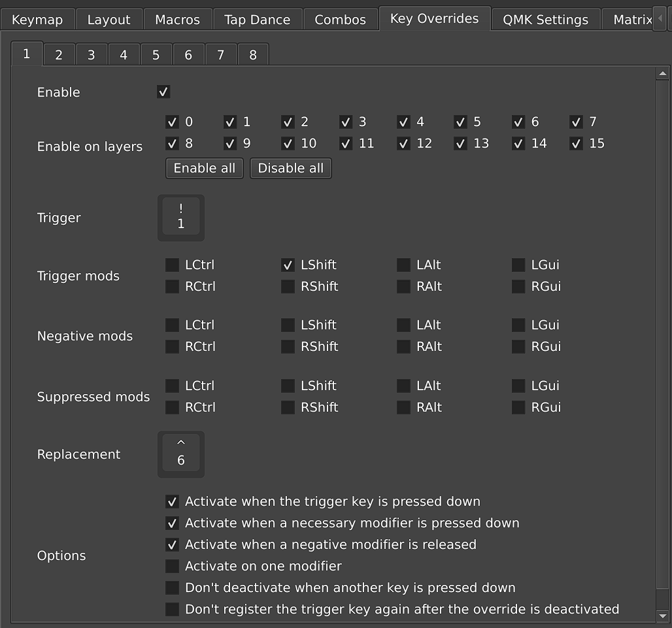The height and width of the screenshot is (628, 672).
Task: Select key override entry 3
Action: coord(92,55)
